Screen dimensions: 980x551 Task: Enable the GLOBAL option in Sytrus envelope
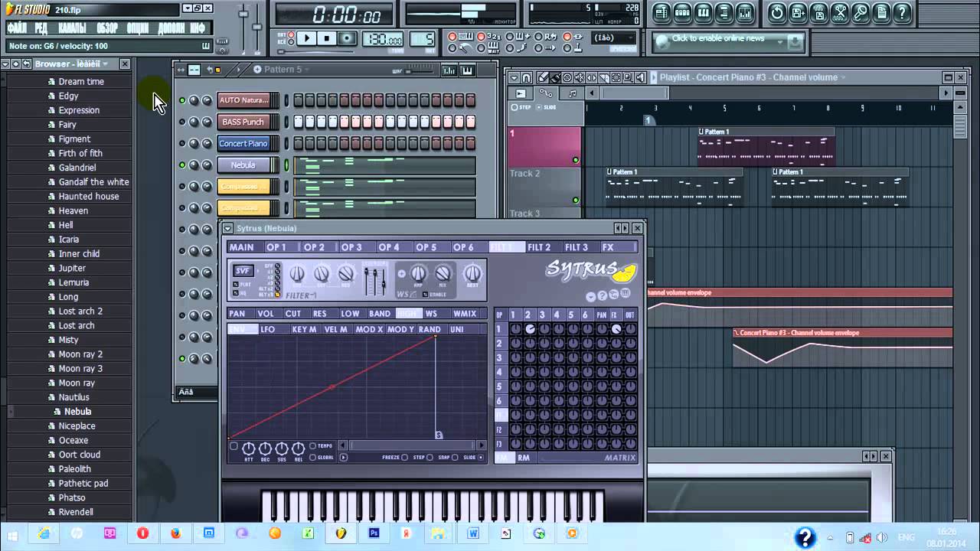pyautogui.click(x=312, y=457)
